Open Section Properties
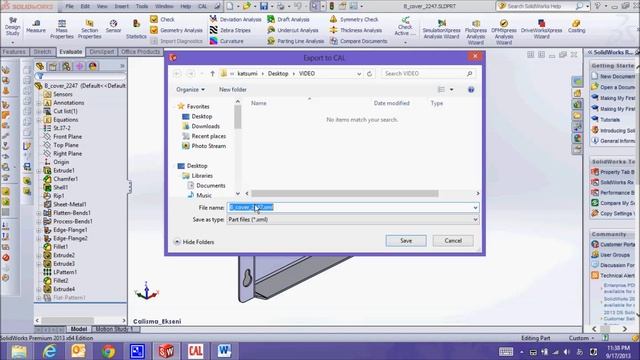Screen dimensions: 640x360 (x=89, y=29)
